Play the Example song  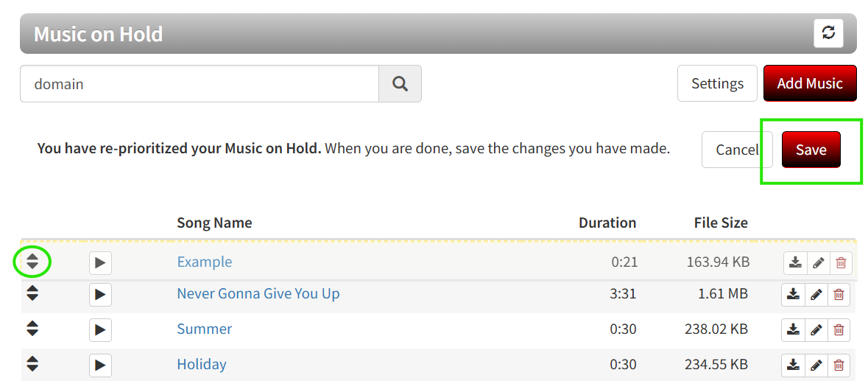click(100, 262)
